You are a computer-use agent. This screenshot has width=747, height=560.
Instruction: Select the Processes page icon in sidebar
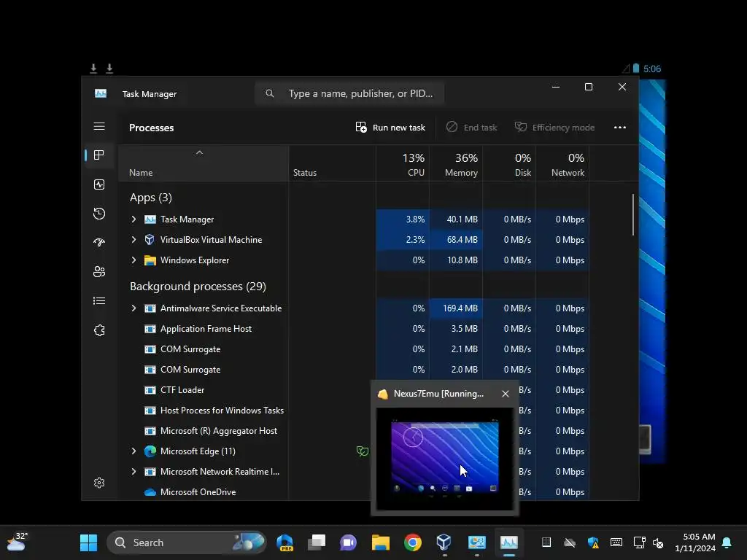coord(99,155)
